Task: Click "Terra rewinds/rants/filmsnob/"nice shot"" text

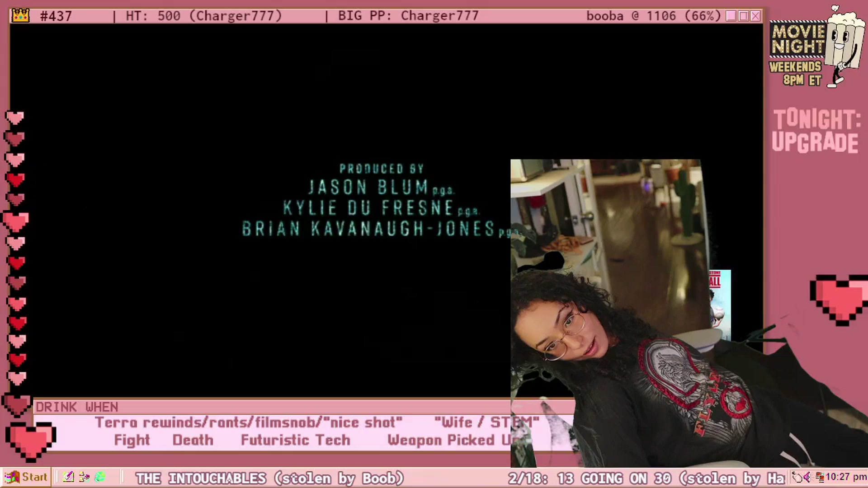Action: [249, 422]
